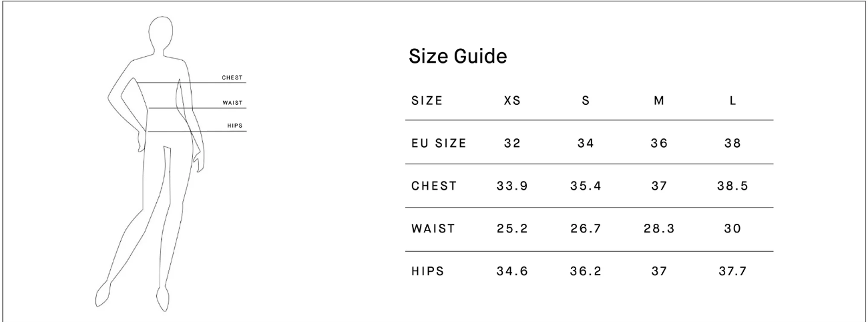Click the waist value 26.7

tap(586, 228)
